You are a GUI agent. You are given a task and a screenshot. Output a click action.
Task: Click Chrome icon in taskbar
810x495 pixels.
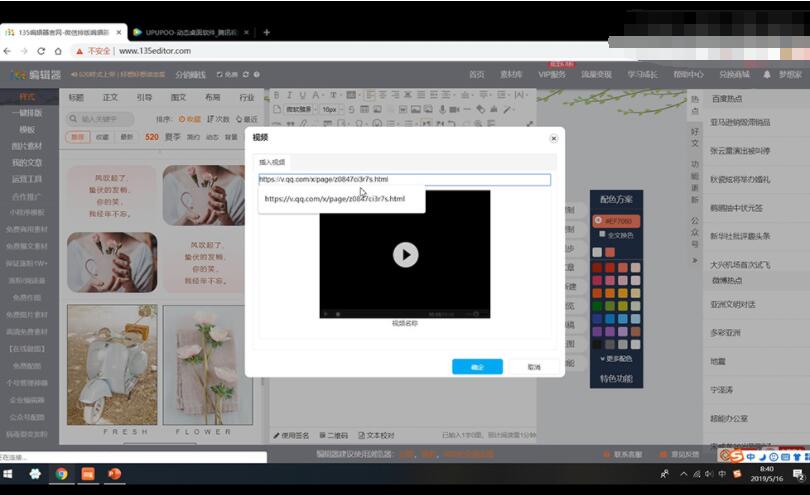pos(61,474)
